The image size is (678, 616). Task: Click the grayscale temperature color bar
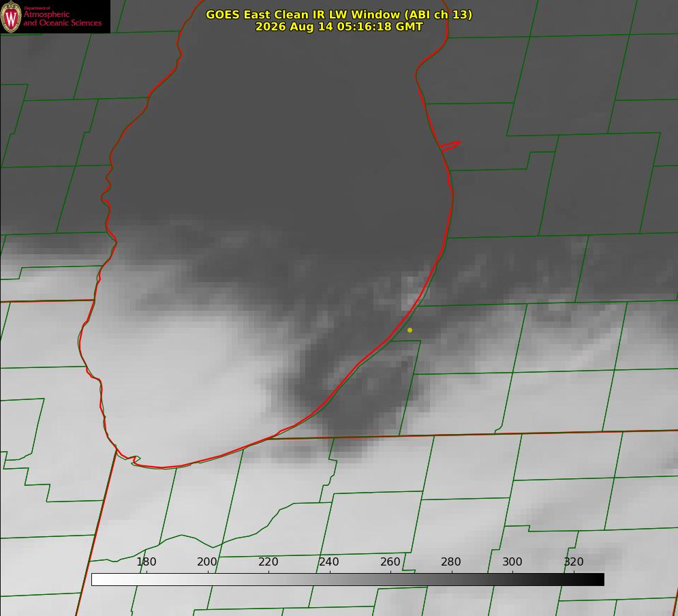348,579
